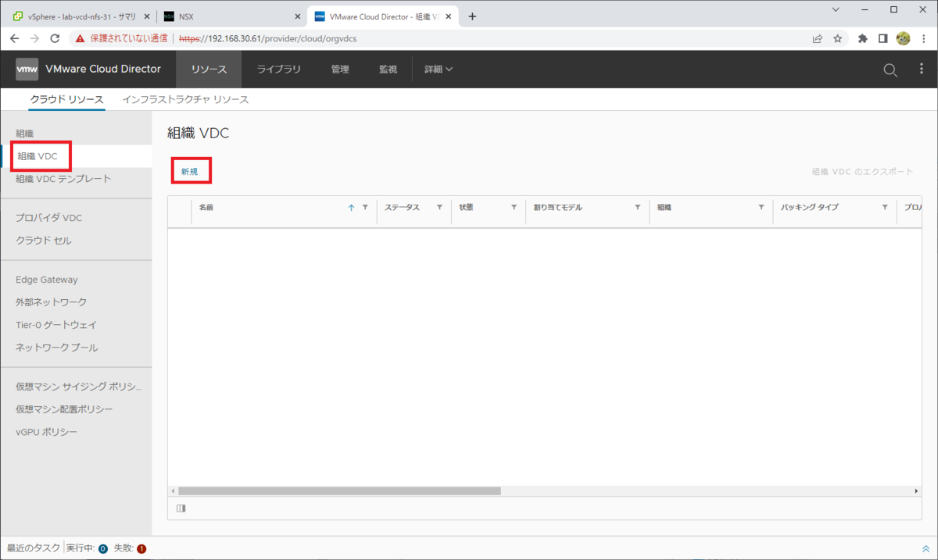Click the 失敗 task count badge
The height and width of the screenshot is (560, 938).
coord(141,548)
